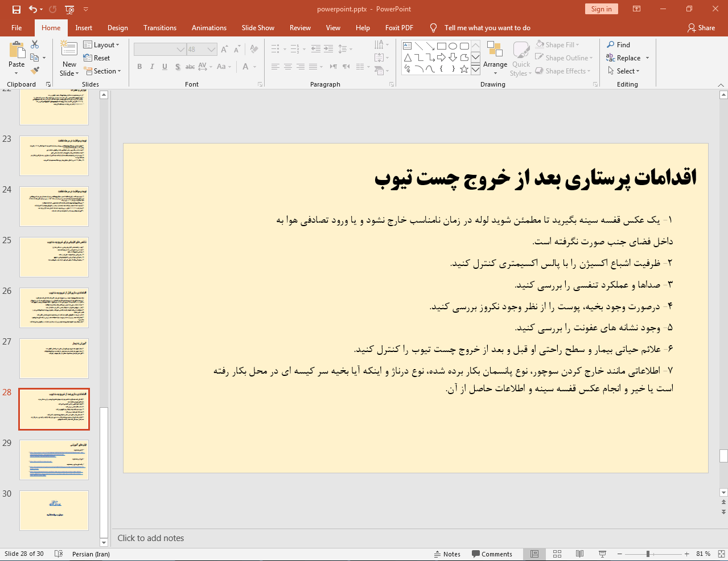Align text right
The width and height of the screenshot is (728, 561).
301,67
